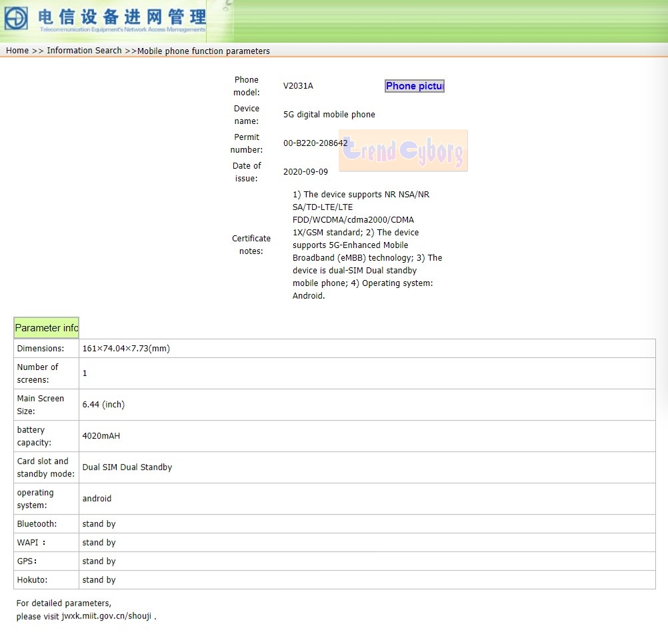The width and height of the screenshot is (668, 644).
Task: Select the date of issue 2020-09-09
Action: [x=305, y=171]
